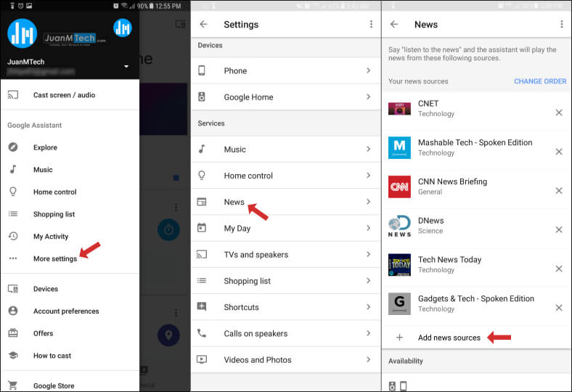572x392 pixels.
Task: Tap the Shortcuts icon in Settings
Action: pos(201,306)
